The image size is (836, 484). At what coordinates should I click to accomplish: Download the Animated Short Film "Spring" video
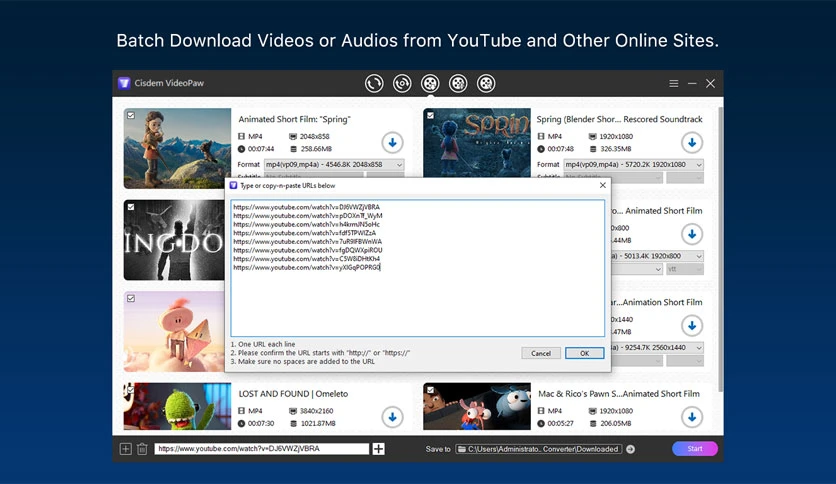coord(392,143)
